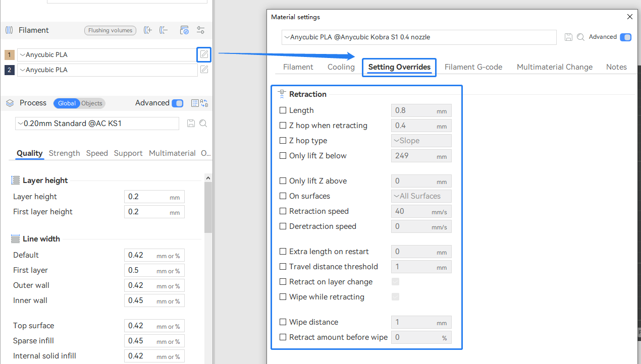The height and width of the screenshot is (364, 641).
Task: Tick the Retraction speed override checkbox
Action: [283, 211]
